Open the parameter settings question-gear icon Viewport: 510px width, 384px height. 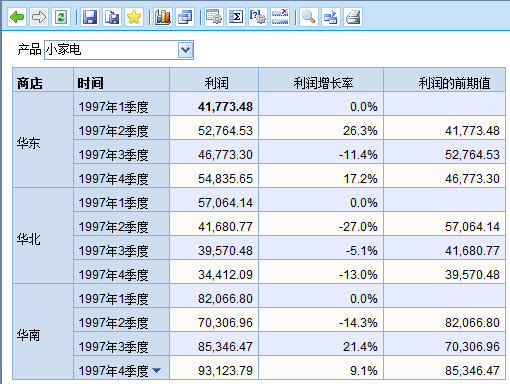258,17
